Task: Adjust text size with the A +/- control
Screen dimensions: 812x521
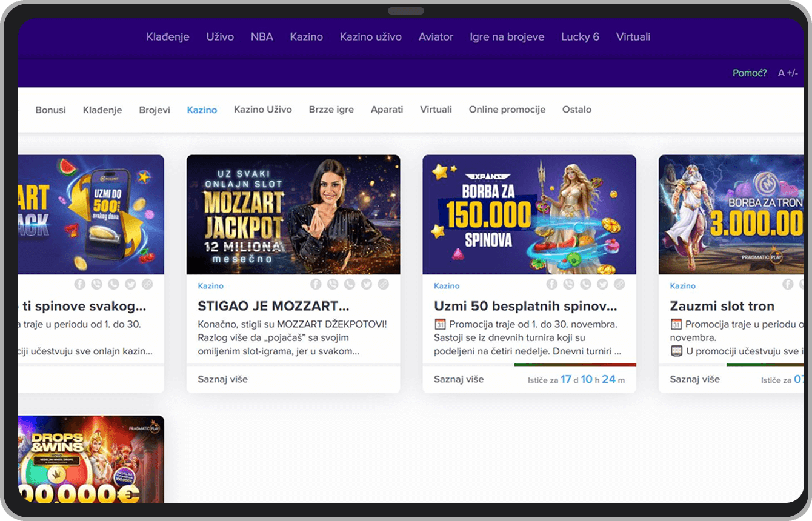Action: (788, 73)
